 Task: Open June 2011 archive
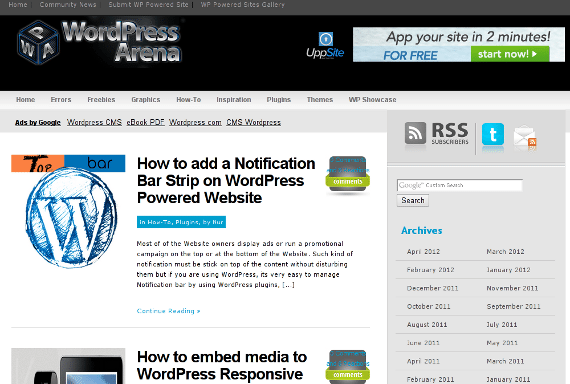point(423,343)
